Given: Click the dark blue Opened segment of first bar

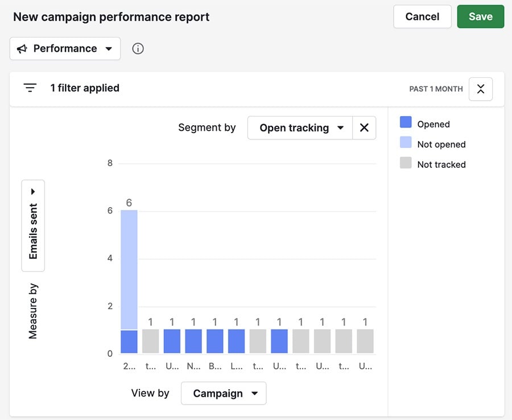Looking at the screenshot, I should 129,342.
